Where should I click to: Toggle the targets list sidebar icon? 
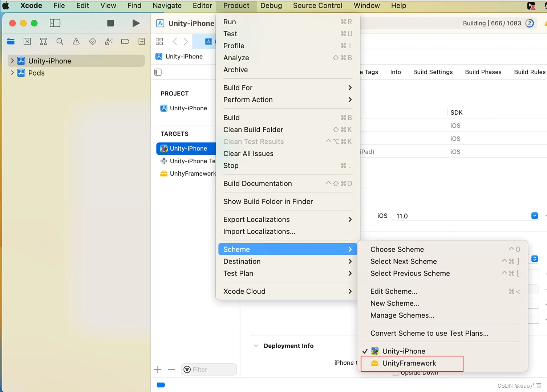pyautogui.click(x=158, y=72)
